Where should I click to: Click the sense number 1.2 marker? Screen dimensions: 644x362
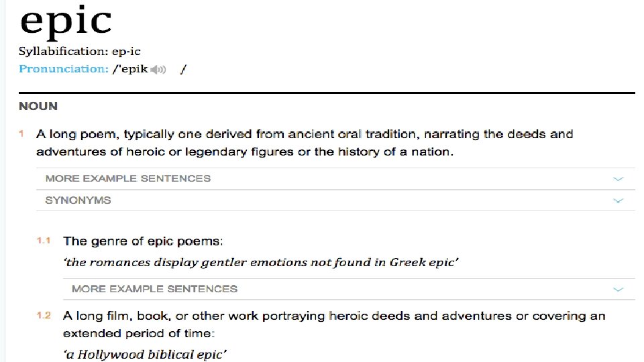point(44,315)
